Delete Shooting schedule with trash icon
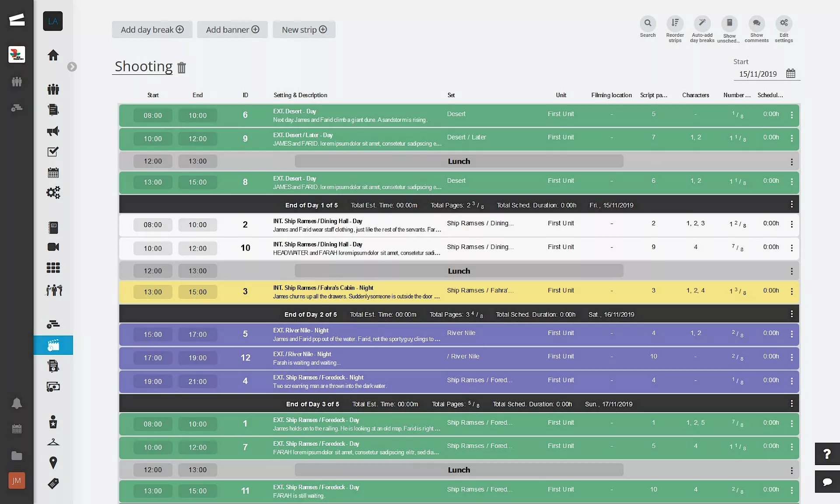Viewport: 840px width, 504px height. [182, 67]
